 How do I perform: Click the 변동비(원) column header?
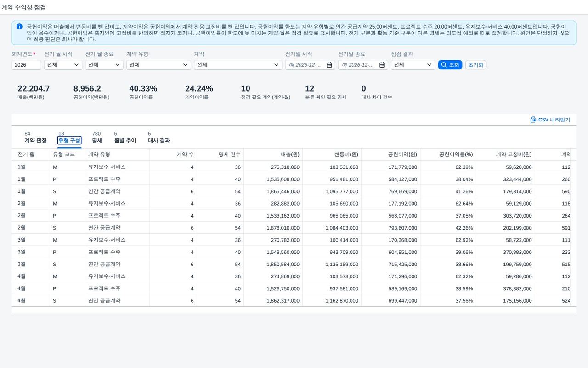[332, 155]
